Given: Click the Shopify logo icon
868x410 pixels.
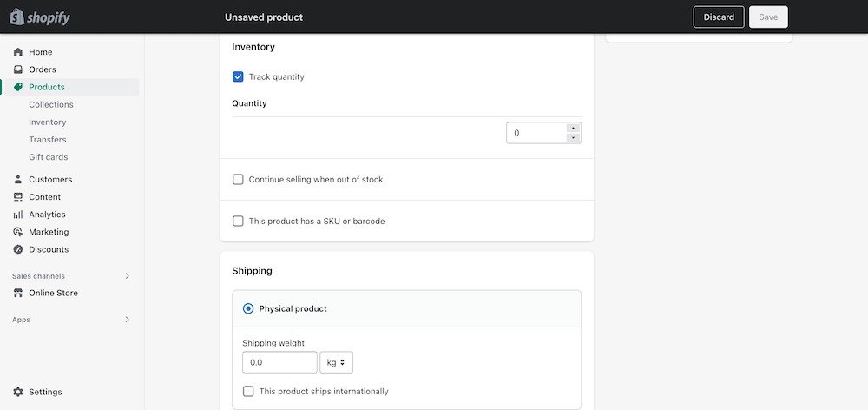Looking at the screenshot, I should [16, 17].
